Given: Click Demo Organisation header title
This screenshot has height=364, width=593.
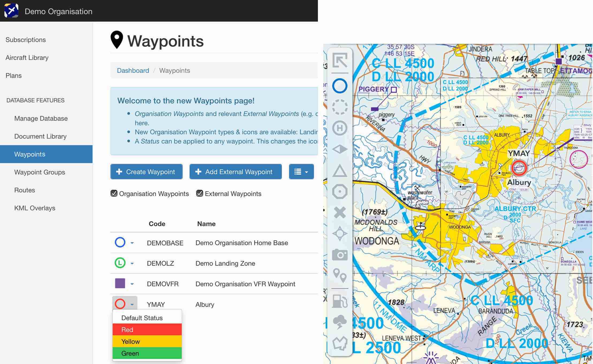Looking at the screenshot, I should click(58, 11).
